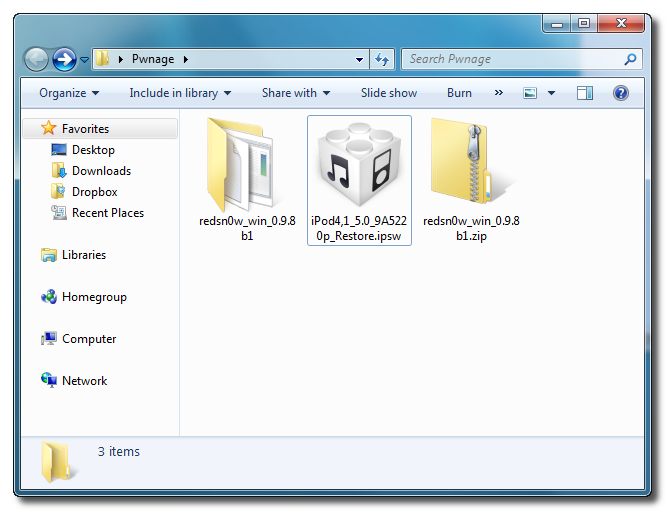666x511 pixels.
Task: Open the Share with dropdown
Action: click(x=296, y=93)
